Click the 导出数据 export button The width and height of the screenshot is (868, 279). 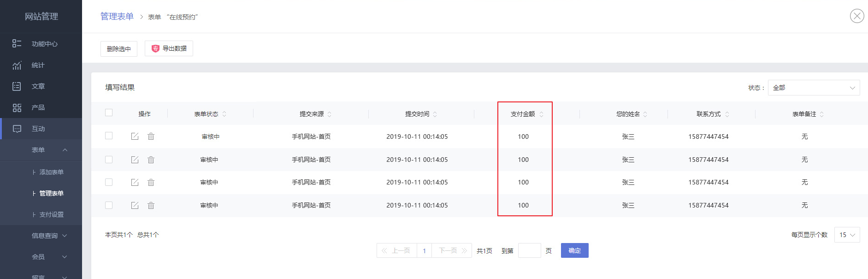point(169,48)
